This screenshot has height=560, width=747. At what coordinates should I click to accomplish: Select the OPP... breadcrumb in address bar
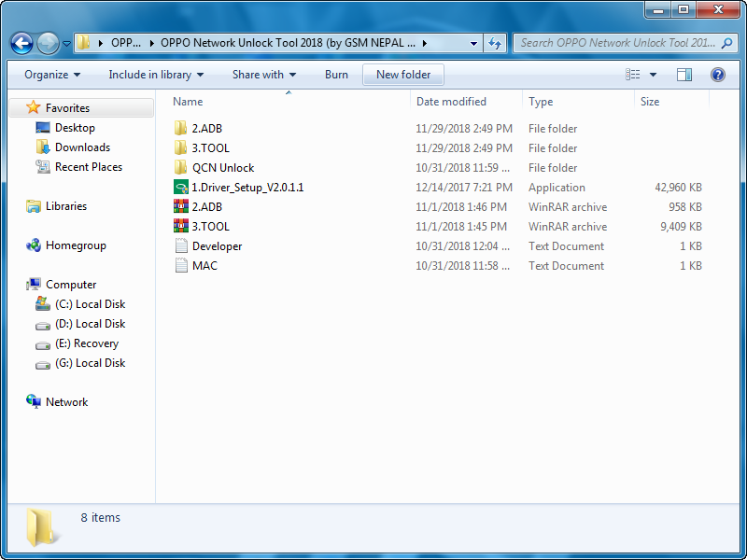tap(126, 43)
